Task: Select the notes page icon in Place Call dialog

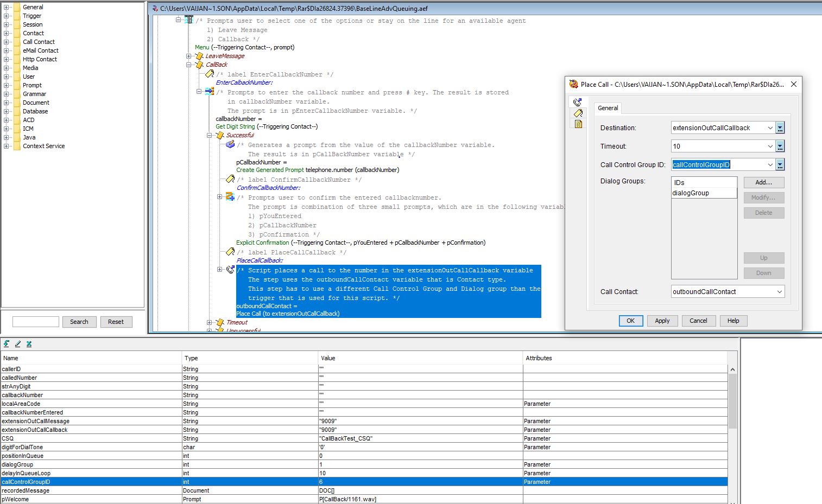Action: (578, 124)
